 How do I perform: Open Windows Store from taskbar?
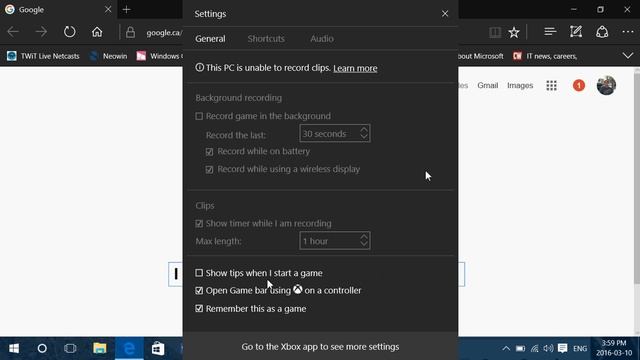158,348
